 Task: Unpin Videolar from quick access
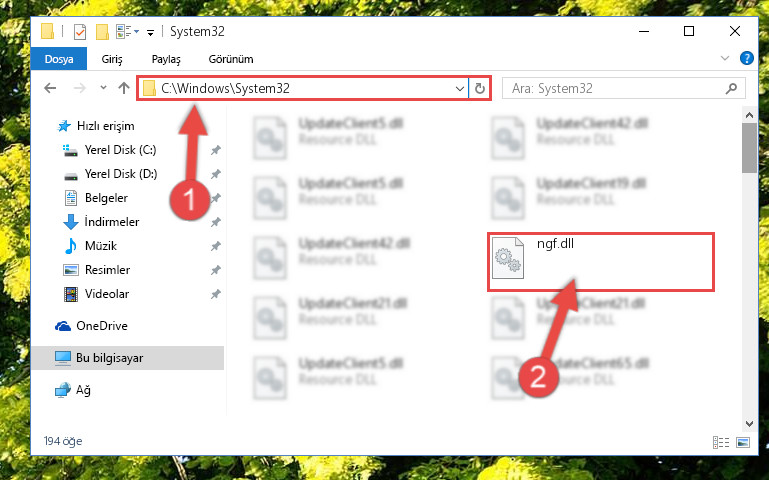click(x=216, y=294)
